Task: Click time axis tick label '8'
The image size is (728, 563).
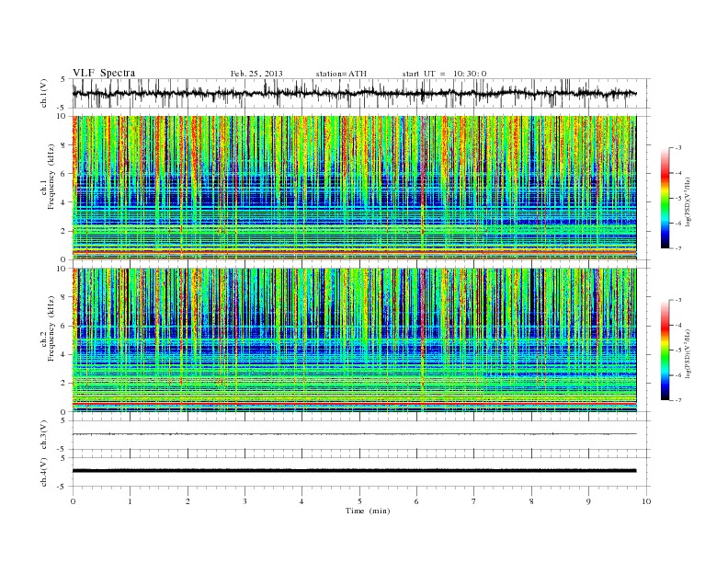Action: (531, 501)
